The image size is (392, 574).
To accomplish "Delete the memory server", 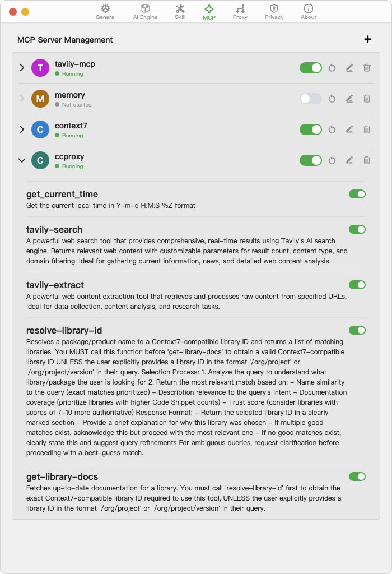I will coord(367,99).
